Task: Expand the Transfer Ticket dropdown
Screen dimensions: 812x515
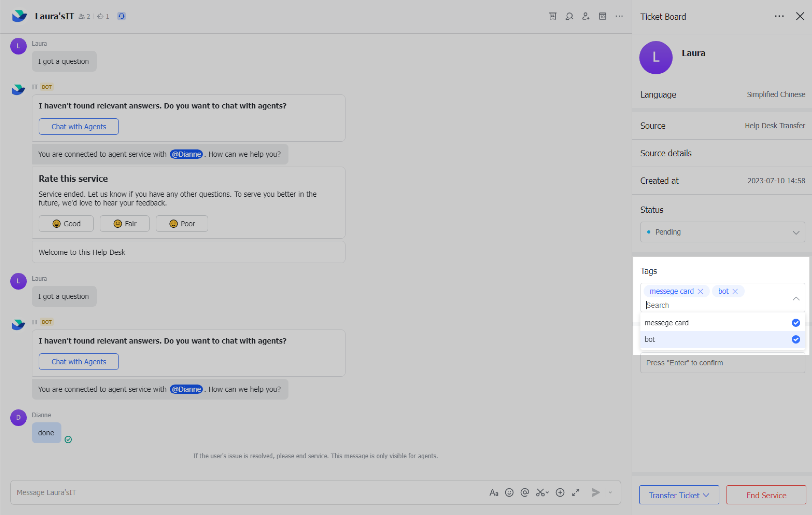Action: [679, 495]
